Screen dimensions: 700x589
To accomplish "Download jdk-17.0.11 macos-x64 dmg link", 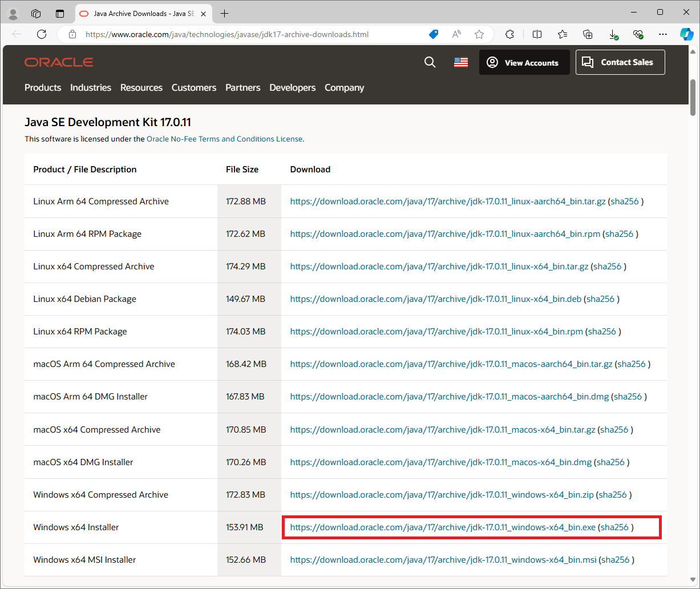I will tap(441, 462).
